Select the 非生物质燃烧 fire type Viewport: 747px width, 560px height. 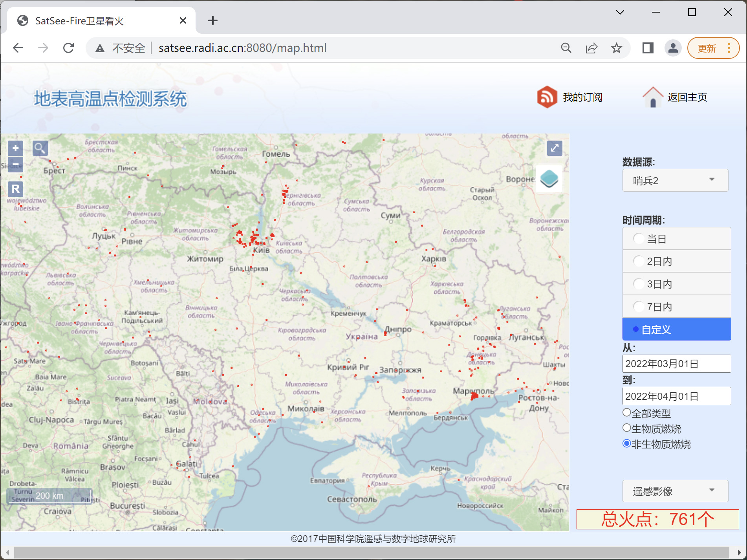(627, 444)
